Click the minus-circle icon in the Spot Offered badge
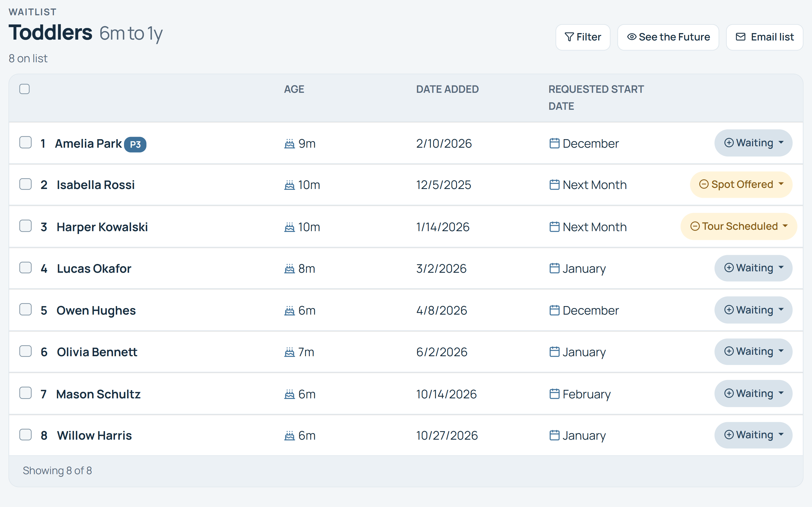 (704, 184)
